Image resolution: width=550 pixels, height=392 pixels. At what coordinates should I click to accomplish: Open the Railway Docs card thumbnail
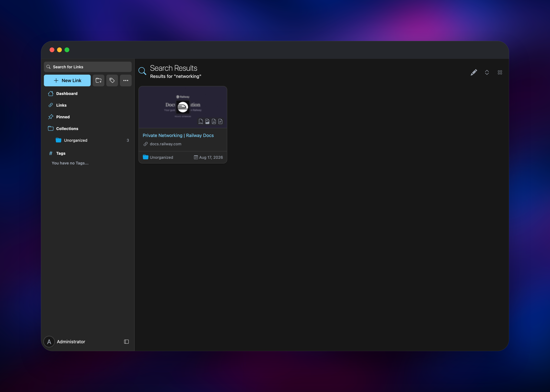[x=183, y=107]
